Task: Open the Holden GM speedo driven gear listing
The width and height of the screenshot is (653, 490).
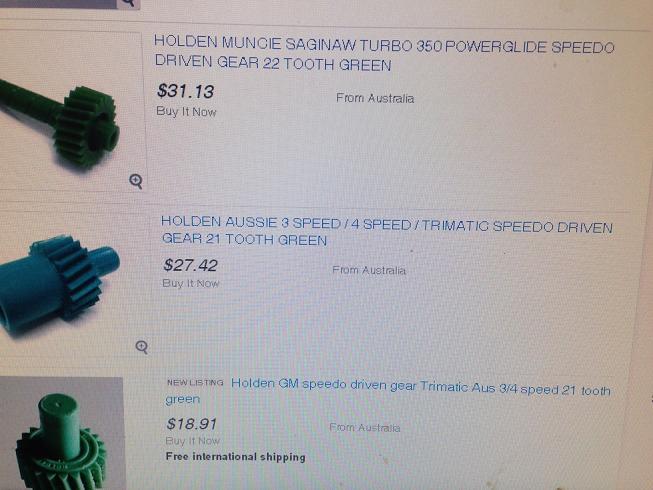Action: (388, 391)
